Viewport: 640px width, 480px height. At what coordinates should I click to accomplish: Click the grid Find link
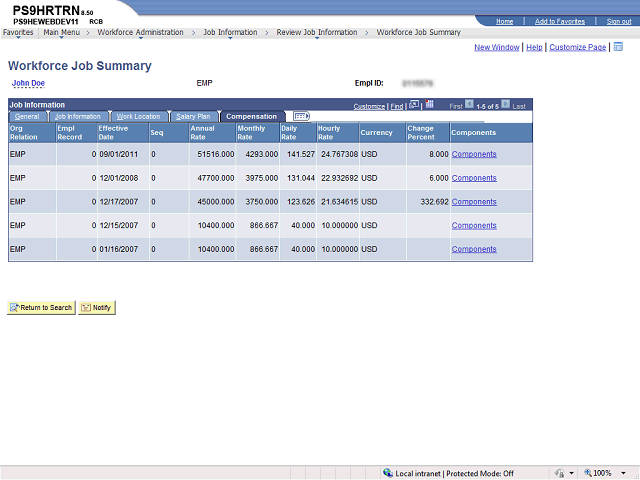pos(397,107)
